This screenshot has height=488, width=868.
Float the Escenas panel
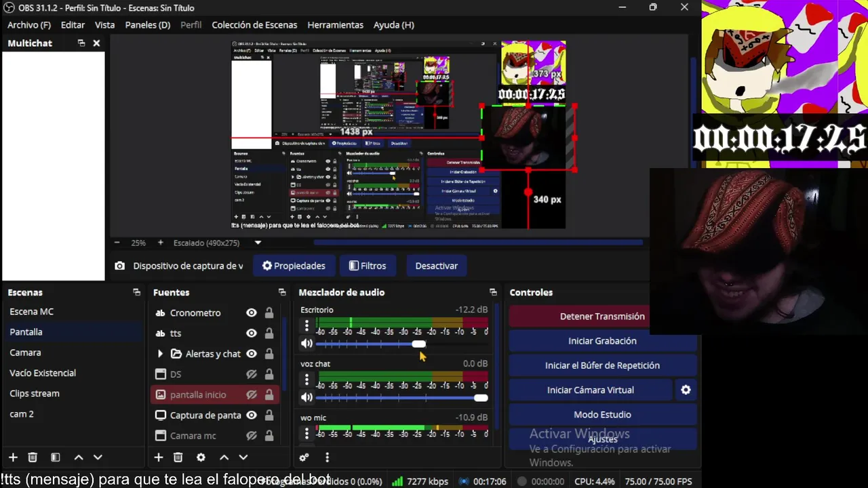[136, 292]
